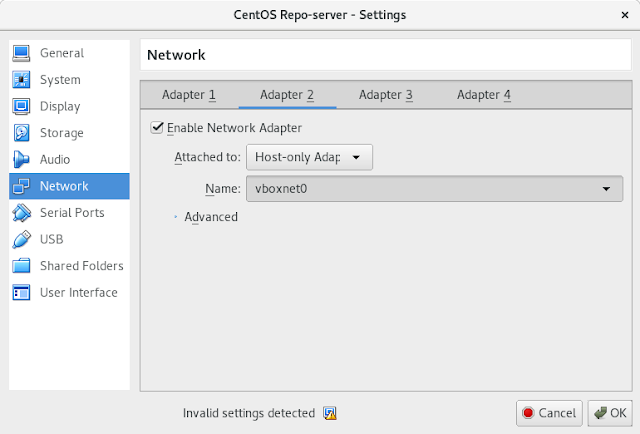
Task: Click the Shared Folders folder icon
Action: (21, 266)
